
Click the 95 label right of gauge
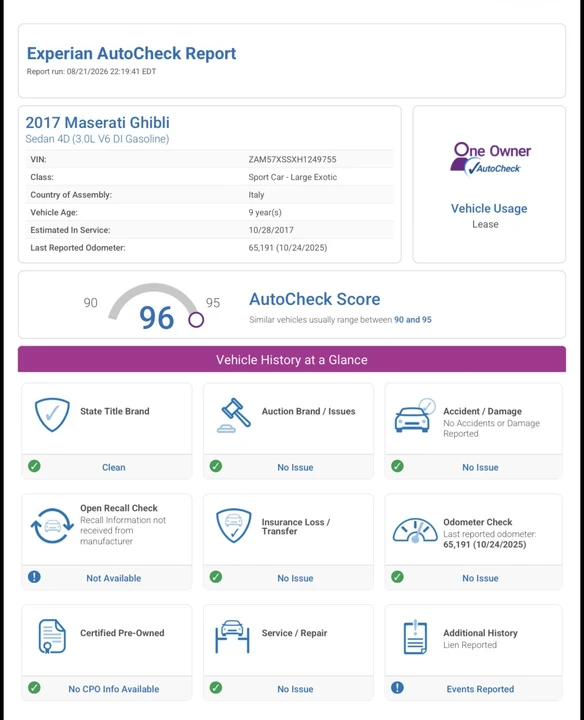[213, 303]
